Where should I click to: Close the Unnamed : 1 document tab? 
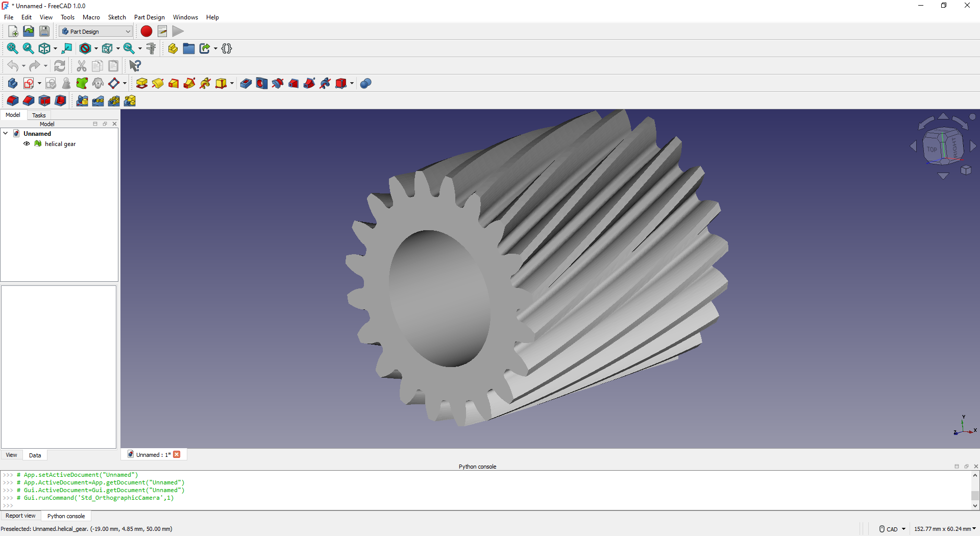177,455
